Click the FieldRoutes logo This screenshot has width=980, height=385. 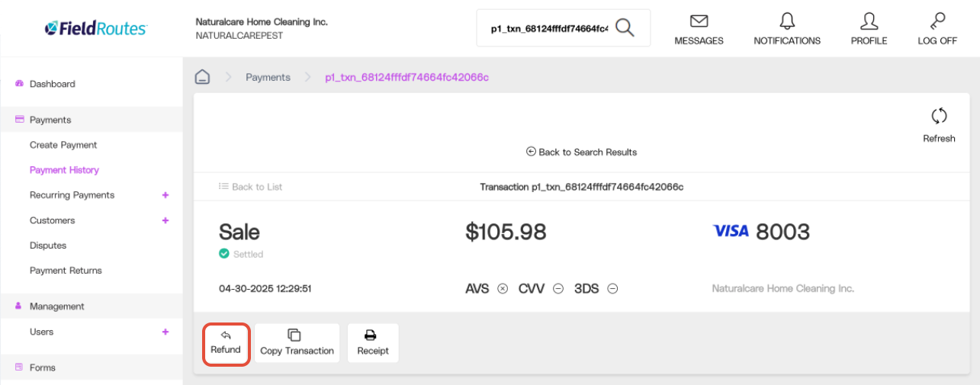click(95, 28)
